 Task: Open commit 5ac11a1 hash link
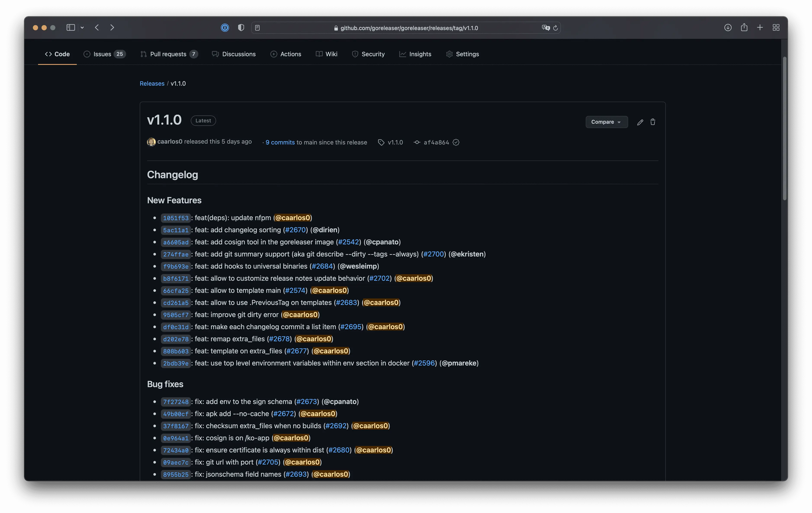176,230
